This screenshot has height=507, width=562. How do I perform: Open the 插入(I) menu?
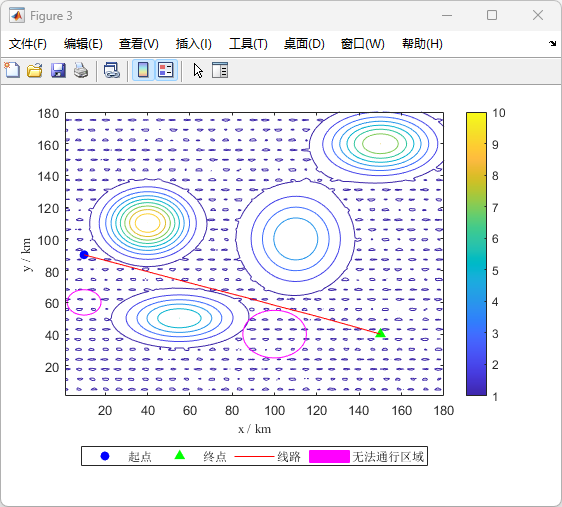[194, 44]
